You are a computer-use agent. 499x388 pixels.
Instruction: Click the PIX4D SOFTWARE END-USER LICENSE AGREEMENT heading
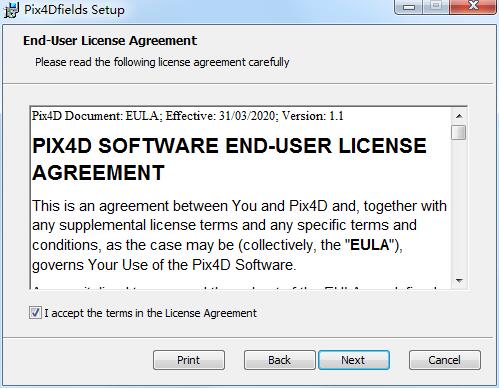229,159
